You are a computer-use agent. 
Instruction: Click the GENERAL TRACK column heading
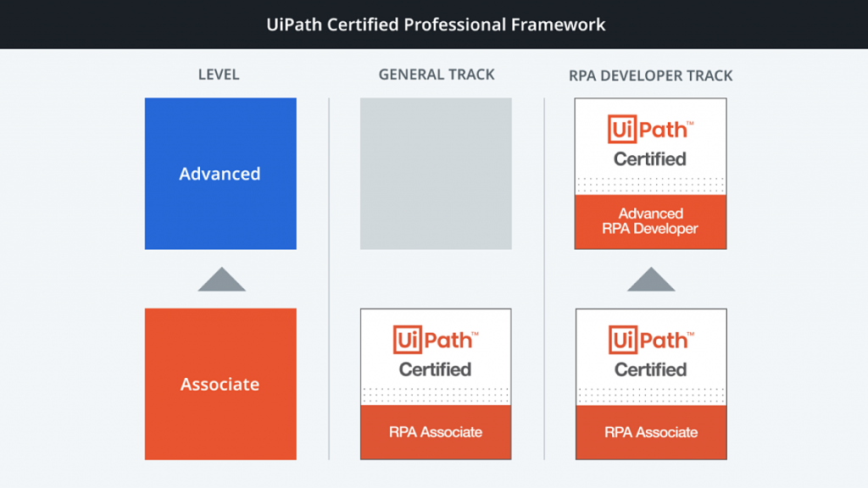coord(437,75)
